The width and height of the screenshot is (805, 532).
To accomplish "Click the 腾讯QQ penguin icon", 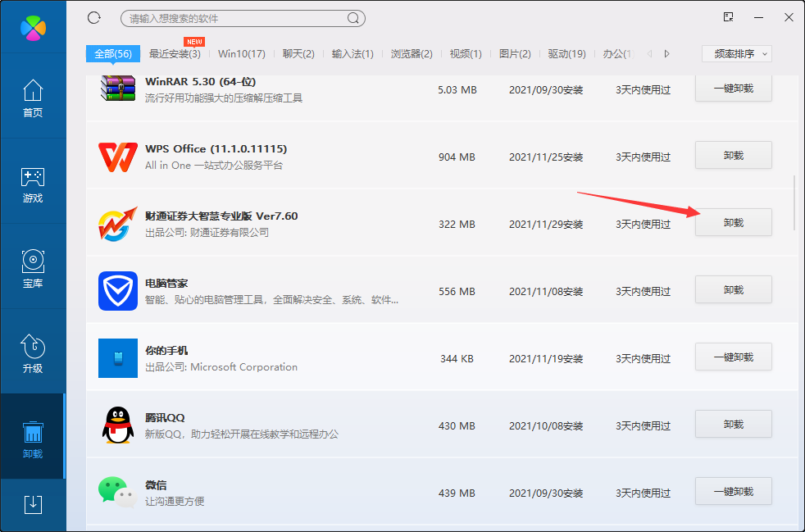I will click(118, 425).
